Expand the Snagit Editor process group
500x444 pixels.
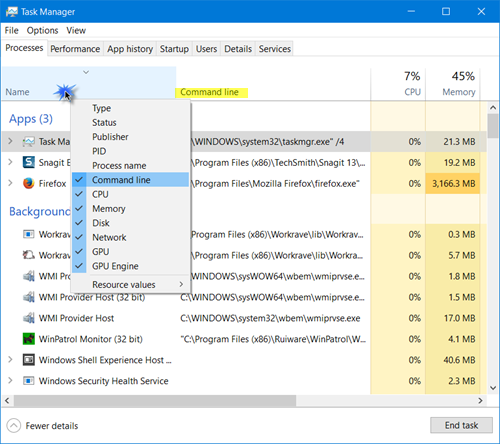tap(10, 162)
